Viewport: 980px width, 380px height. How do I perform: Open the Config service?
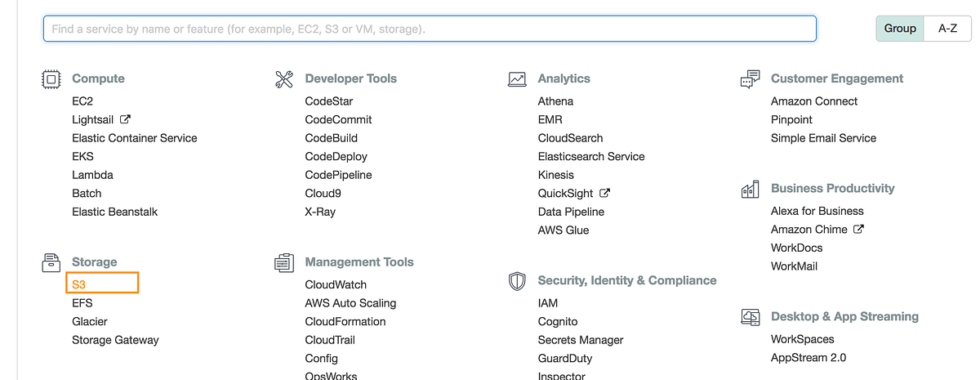(321, 358)
